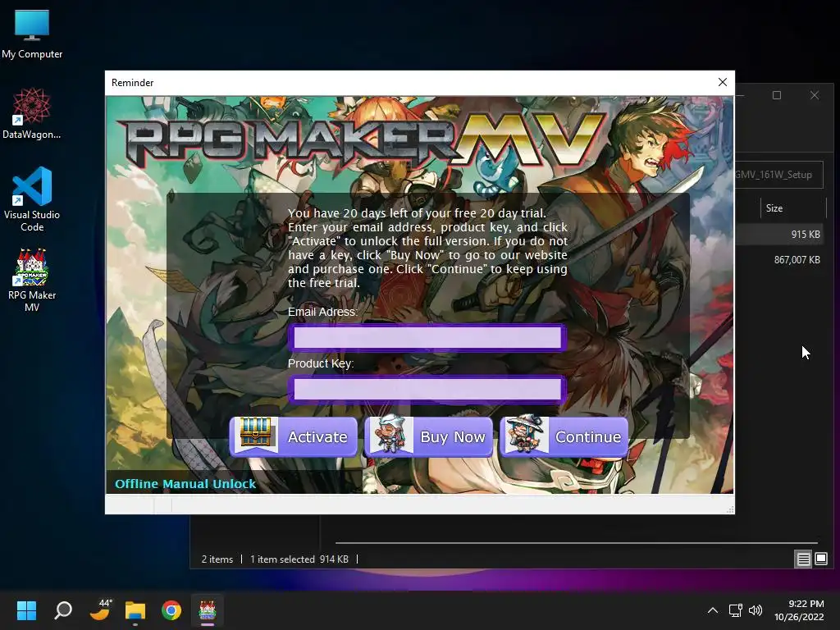The height and width of the screenshot is (630, 840).
Task: Select RPG Maker MV desktop shortcut
Action: coord(32,281)
